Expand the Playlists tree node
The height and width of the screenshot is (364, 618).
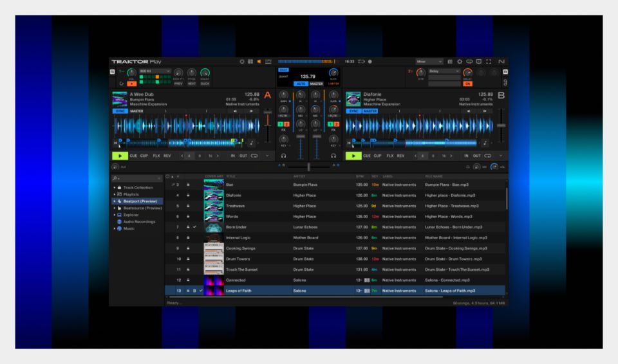115,194
